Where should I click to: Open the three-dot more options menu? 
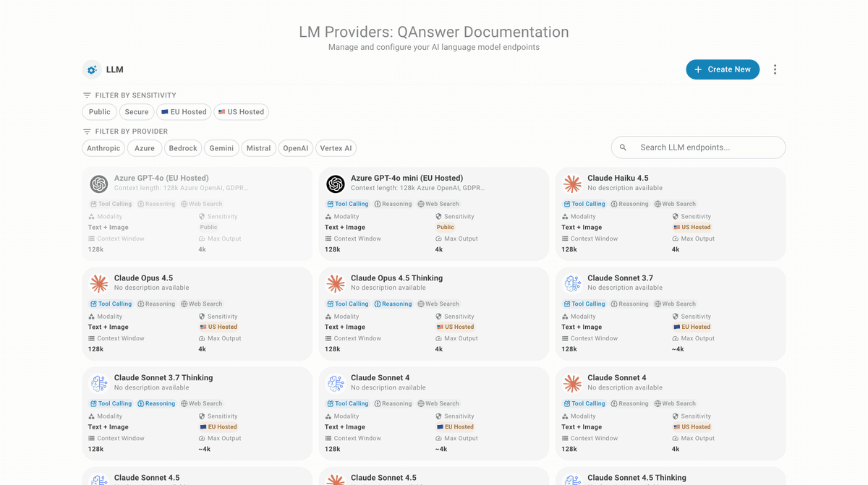pos(775,69)
